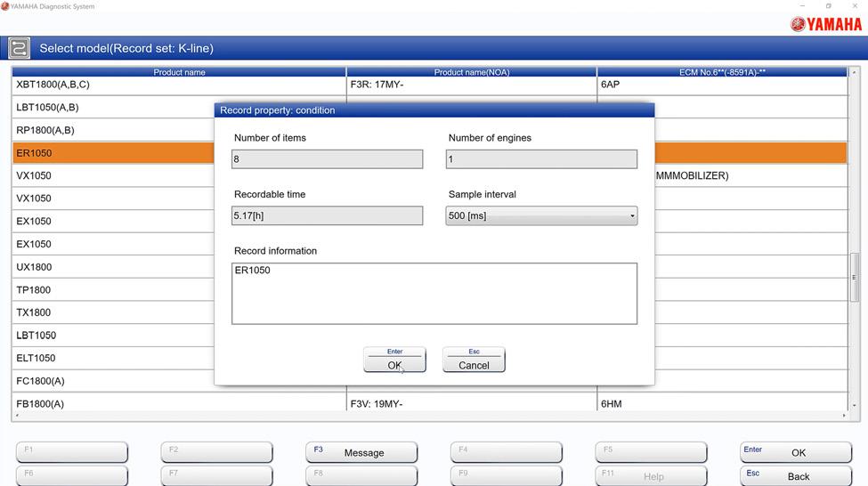868x486 pixels.
Task: Click the F3R: 17MY- cell
Action: (x=472, y=85)
